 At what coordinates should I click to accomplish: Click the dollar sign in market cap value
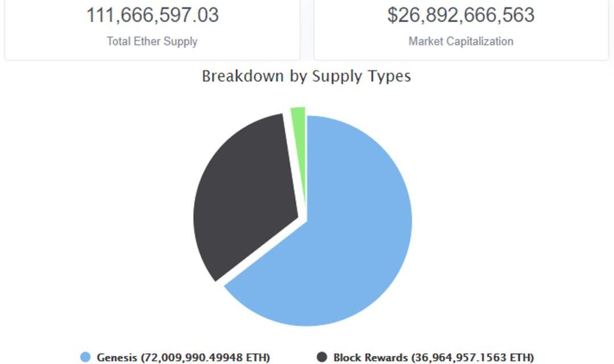393,15
